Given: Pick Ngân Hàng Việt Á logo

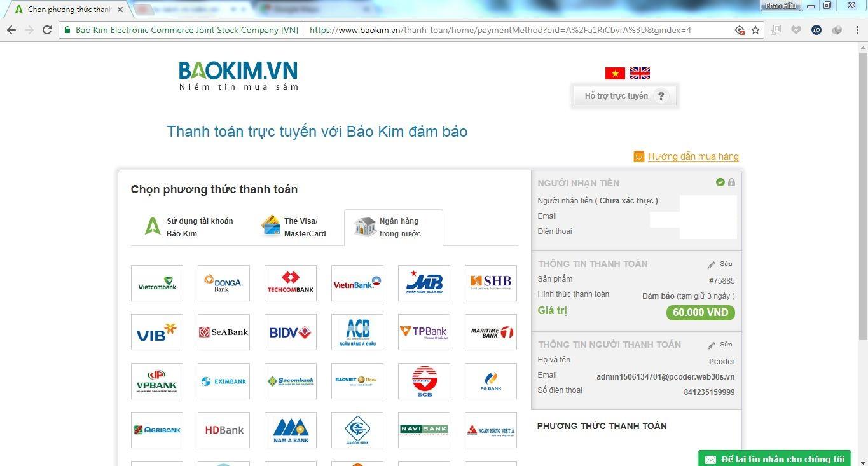Looking at the screenshot, I should (x=491, y=430).
